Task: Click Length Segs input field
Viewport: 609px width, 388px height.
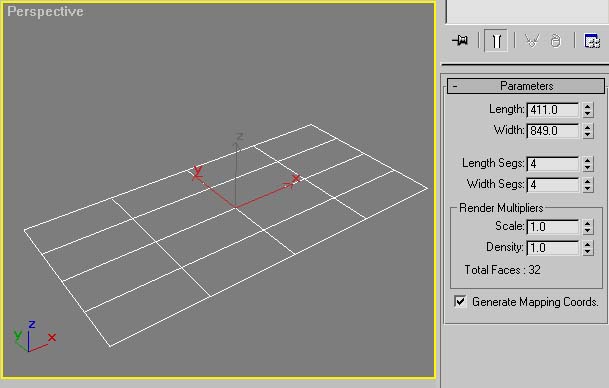Action: (x=553, y=164)
